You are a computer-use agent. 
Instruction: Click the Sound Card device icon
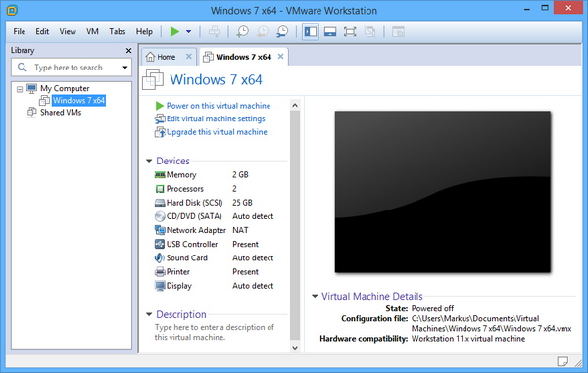(160, 257)
